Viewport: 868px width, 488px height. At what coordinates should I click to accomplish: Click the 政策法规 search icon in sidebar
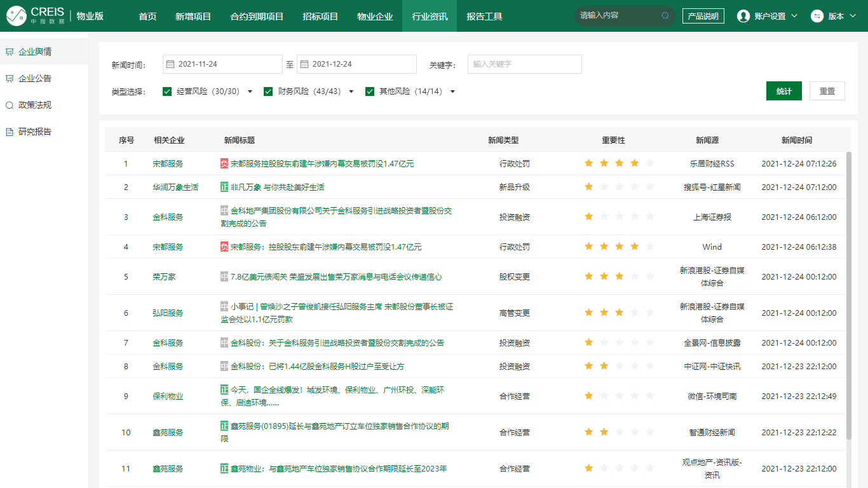(x=10, y=105)
